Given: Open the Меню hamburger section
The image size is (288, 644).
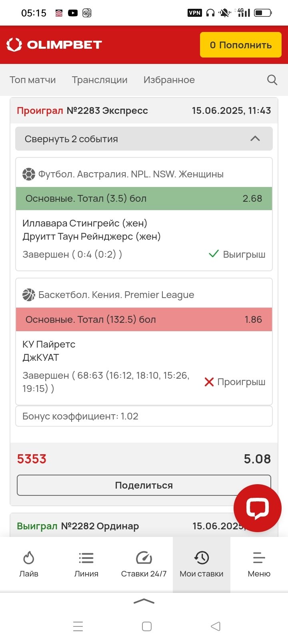Looking at the screenshot, I should (259, 564).
